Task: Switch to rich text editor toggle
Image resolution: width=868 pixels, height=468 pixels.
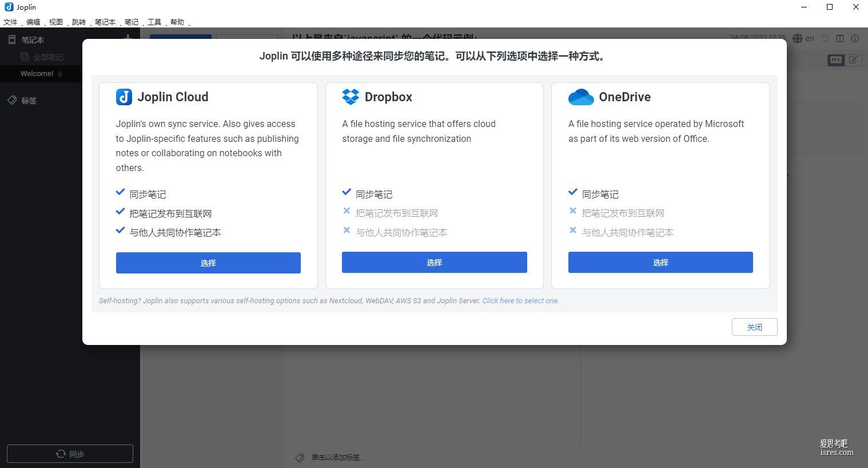Action: click(853, 60)
